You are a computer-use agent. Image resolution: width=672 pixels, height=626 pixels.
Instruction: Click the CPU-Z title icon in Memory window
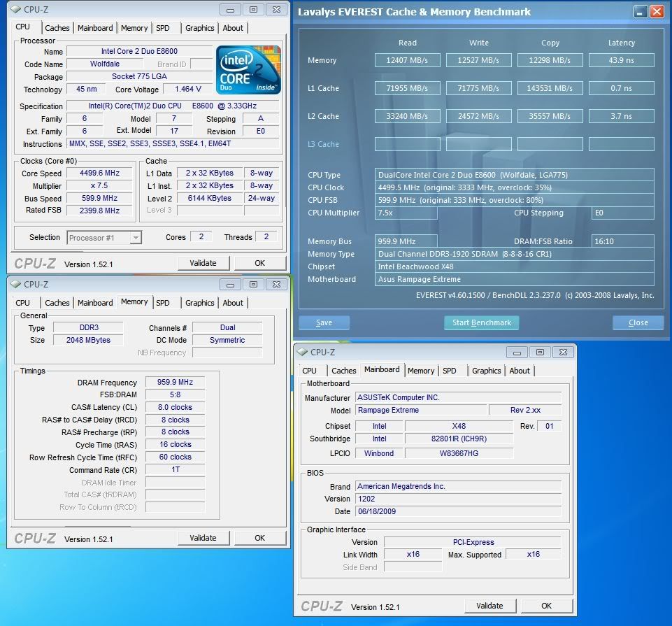(15, 284)
